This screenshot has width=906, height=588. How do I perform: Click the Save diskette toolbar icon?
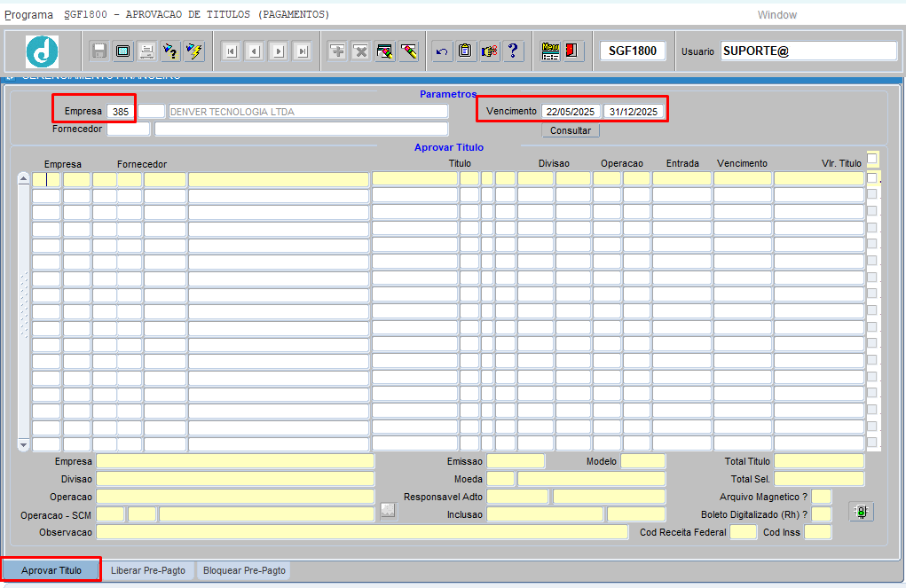[99, 51]
